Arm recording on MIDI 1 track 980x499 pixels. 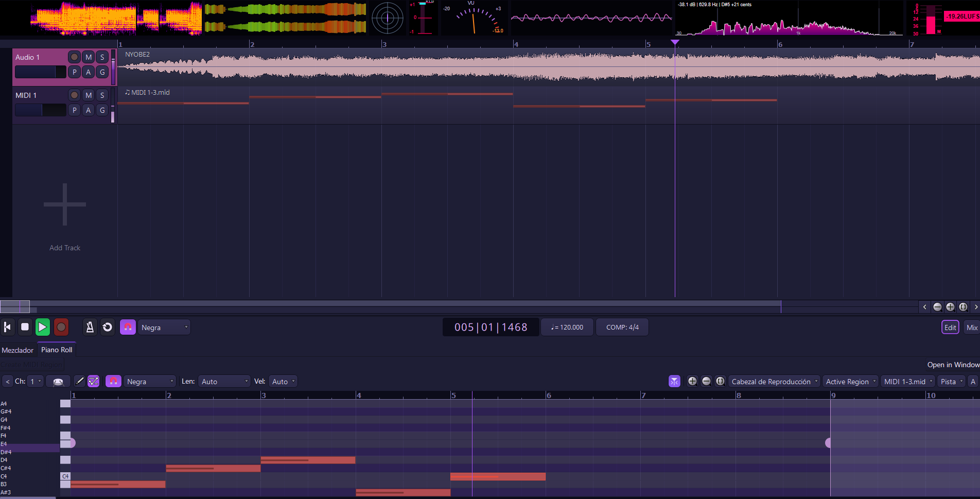(75, 95)
